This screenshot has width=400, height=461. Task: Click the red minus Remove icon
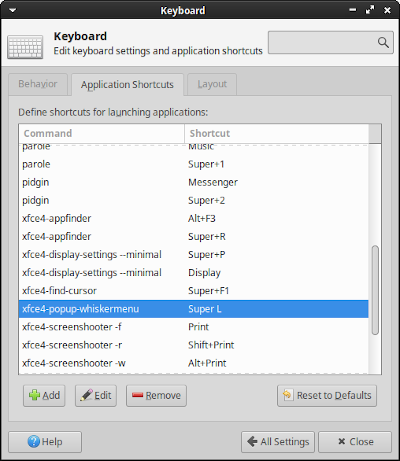point(137,395)
